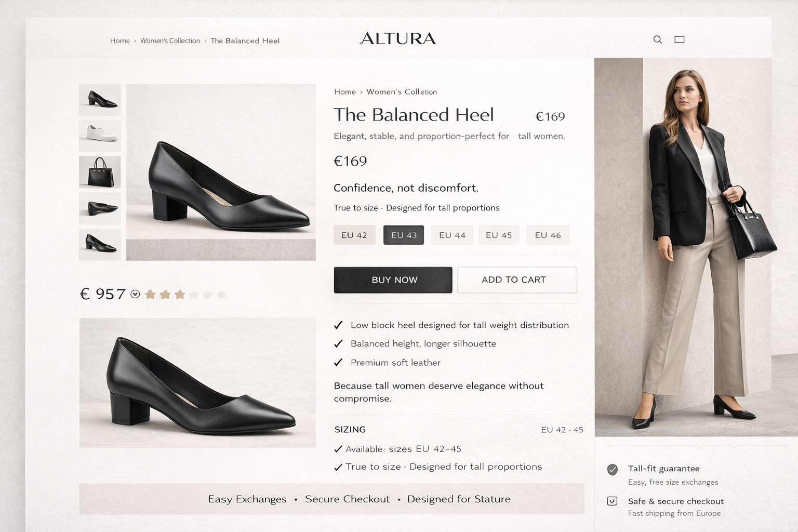Select the white sneaker thumbnail
This screenshot has width=798, height=532.
100,136
